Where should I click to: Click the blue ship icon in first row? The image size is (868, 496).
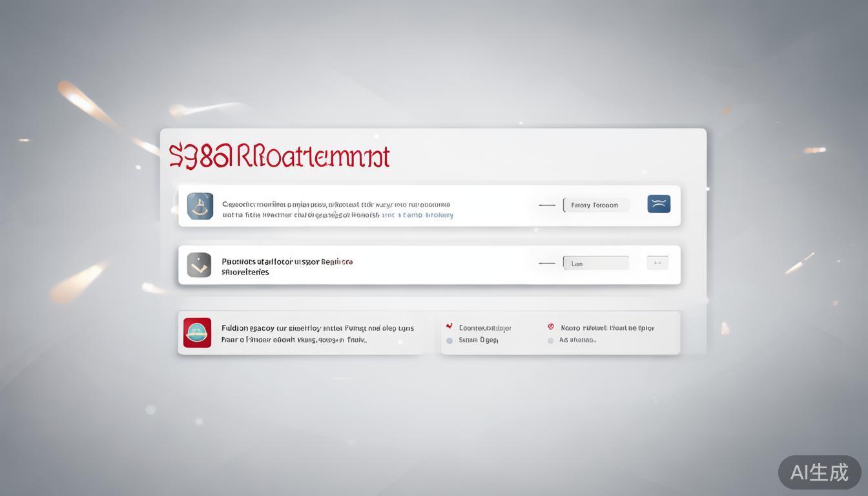click(200, 206)
